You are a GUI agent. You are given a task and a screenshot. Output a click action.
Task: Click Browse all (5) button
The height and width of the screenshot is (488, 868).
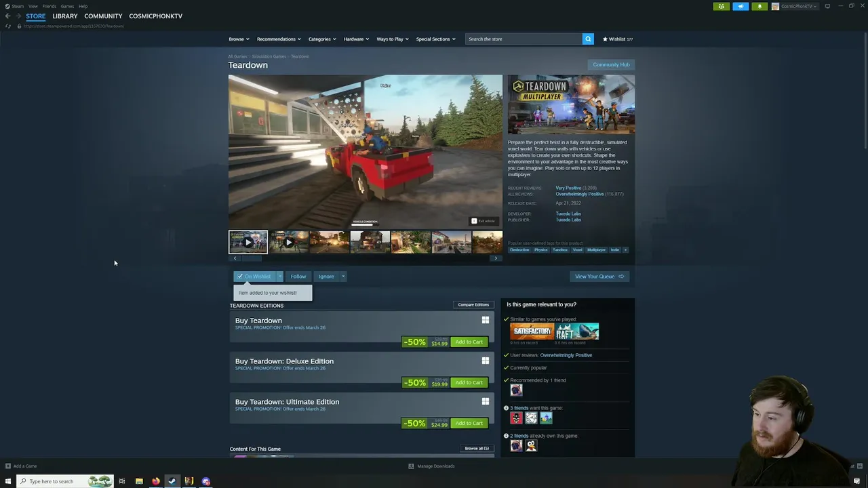coord(477,448)
